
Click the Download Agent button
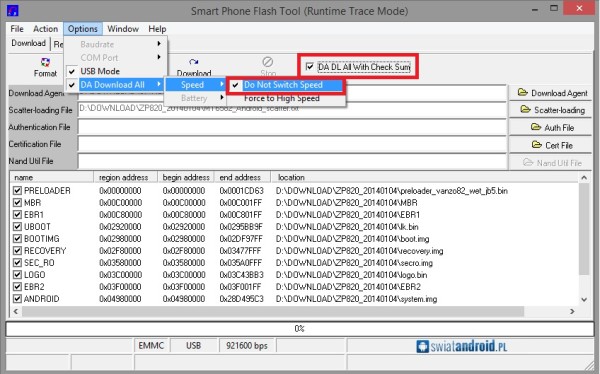(550, 93)
